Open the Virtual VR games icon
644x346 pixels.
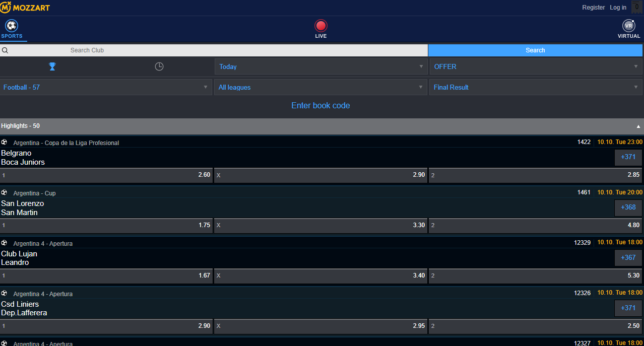(x=628, y=26)
